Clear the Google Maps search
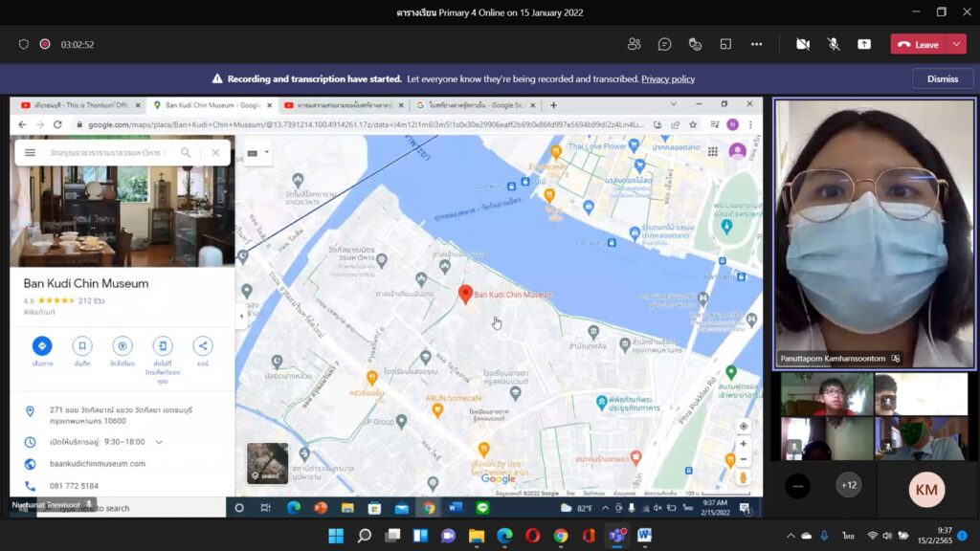 (215, 152)
